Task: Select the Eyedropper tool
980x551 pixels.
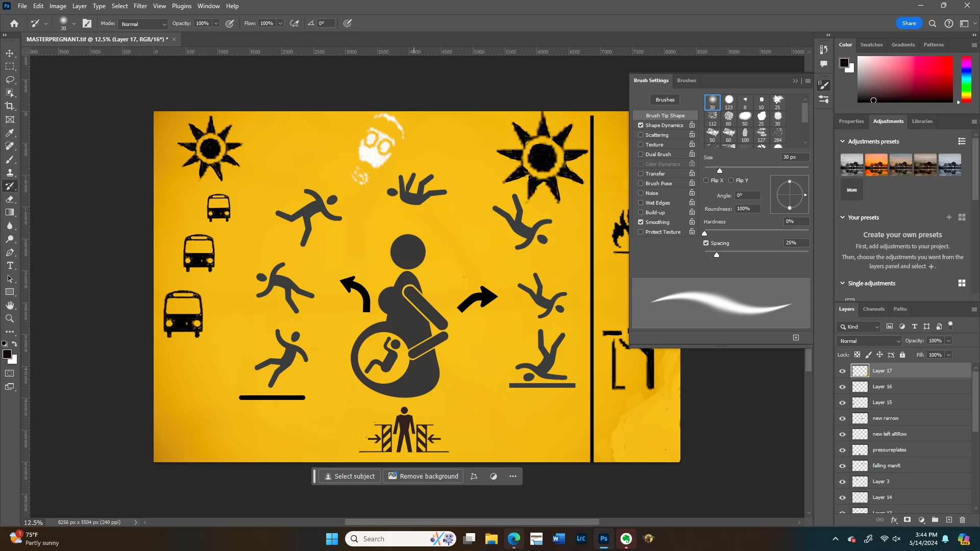Action: click(10, 133)
